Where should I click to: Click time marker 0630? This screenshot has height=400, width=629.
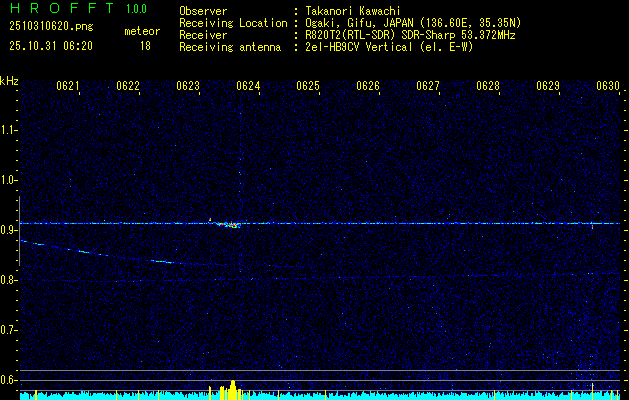coord(608,86)
